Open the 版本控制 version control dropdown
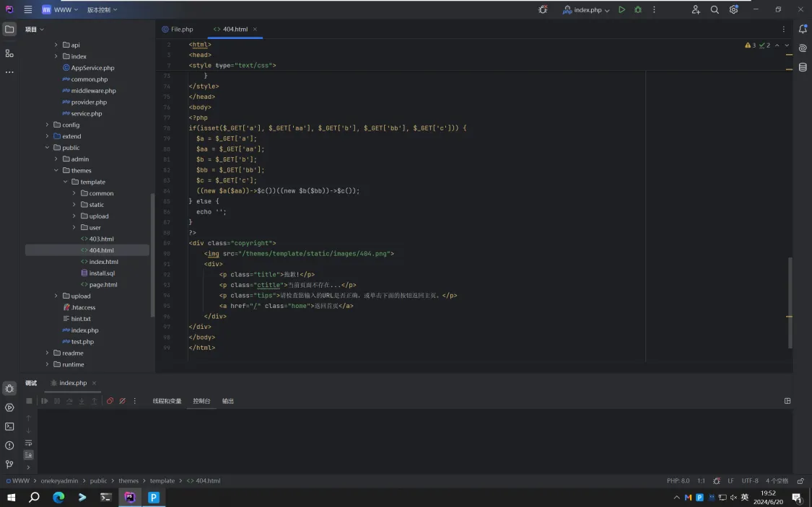Image resolution: width=812 pixels, height=507 pixels. [102, 10]
